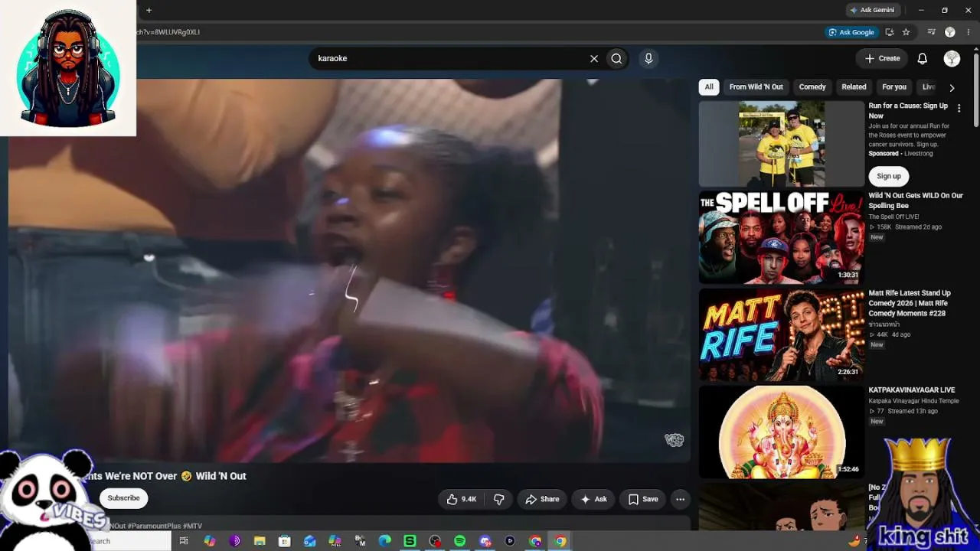Open the green S app in taskbar
The width and height of the screenshot is (980, 551).
click(410, 541)
